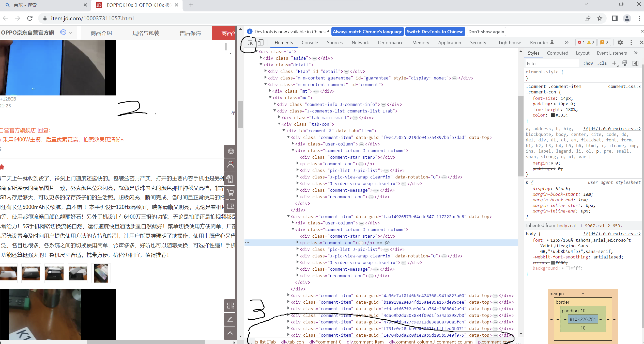Collapse div id="comment-0" node
This screenshot has width=644, height=344.
[284, 130]
